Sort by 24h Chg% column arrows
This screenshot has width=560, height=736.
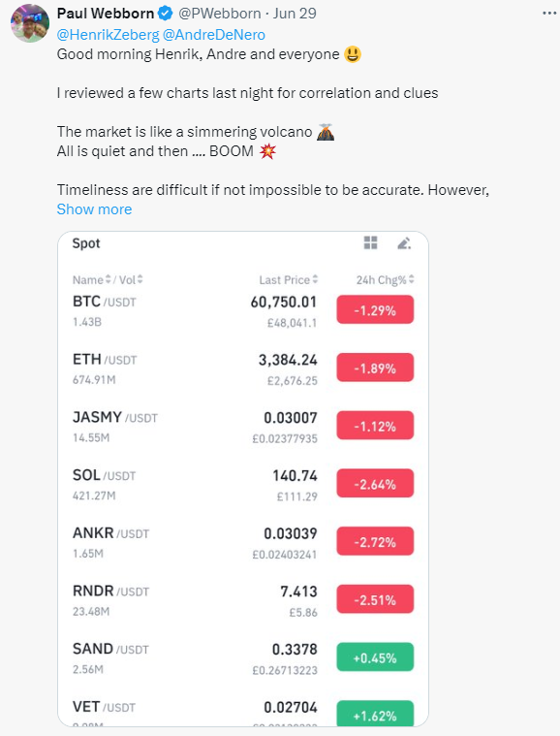[412, 279]
